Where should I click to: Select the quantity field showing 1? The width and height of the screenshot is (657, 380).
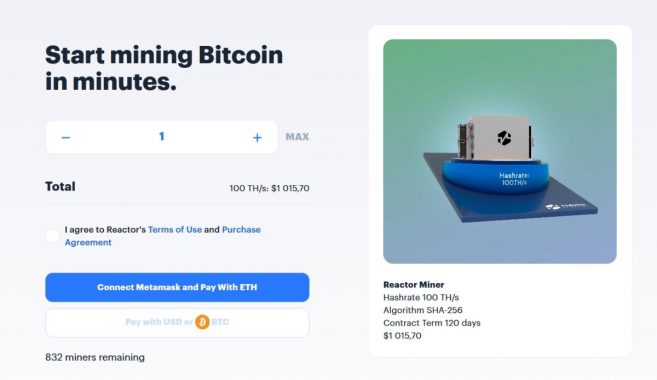tap(162, 137)
